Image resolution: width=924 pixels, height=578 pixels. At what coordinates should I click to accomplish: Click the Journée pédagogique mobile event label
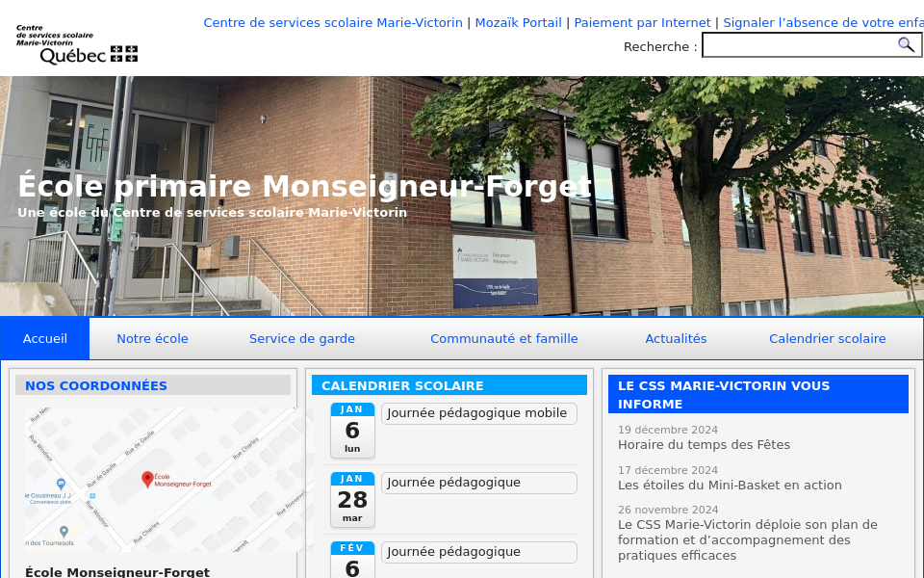pos(478,412)
